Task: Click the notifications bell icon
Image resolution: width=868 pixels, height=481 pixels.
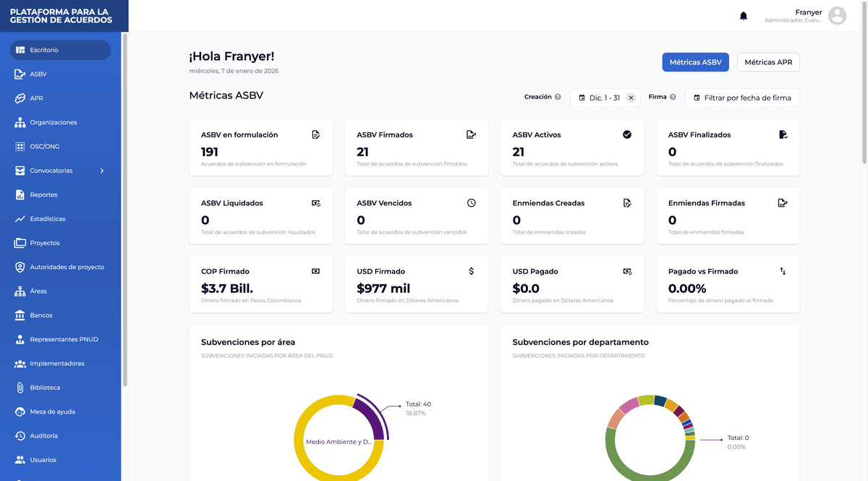Action: point(743,16)
